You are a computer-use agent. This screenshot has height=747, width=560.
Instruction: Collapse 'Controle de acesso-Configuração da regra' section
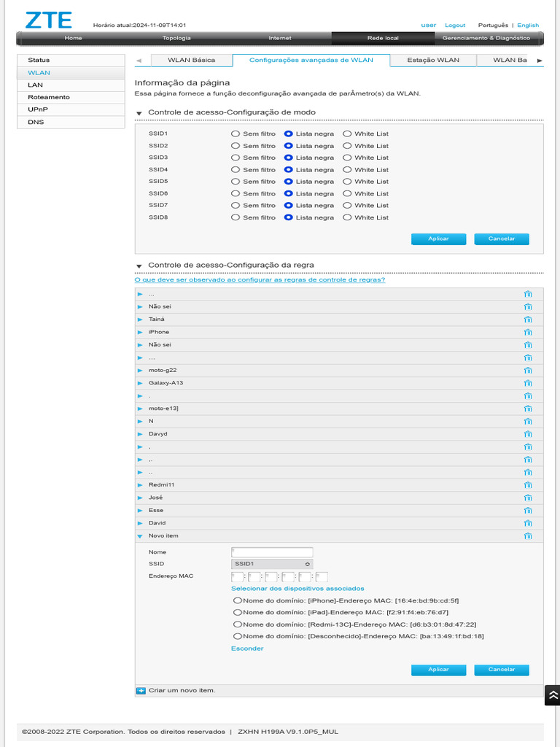[139, 266]
